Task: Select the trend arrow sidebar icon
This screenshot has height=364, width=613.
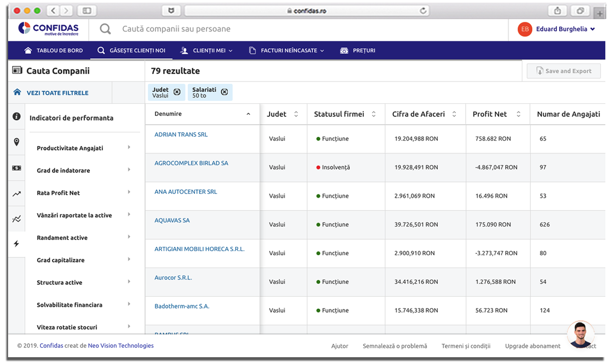Action: pos(17,194)
